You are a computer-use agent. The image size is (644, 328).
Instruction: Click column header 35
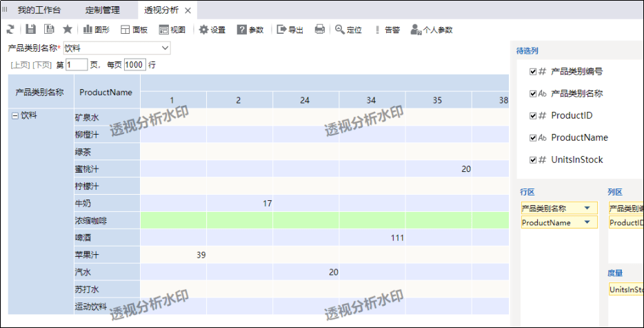coord(437,100)
